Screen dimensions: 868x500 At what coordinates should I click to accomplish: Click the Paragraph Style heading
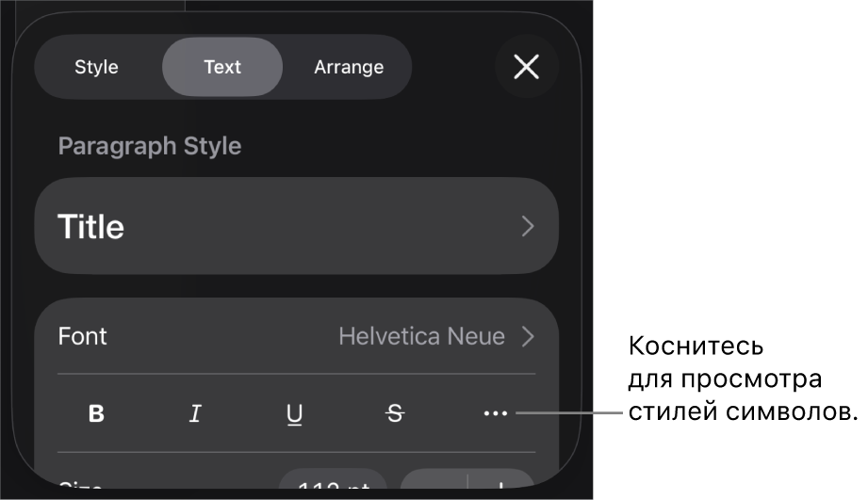click(x=150, y=146)
